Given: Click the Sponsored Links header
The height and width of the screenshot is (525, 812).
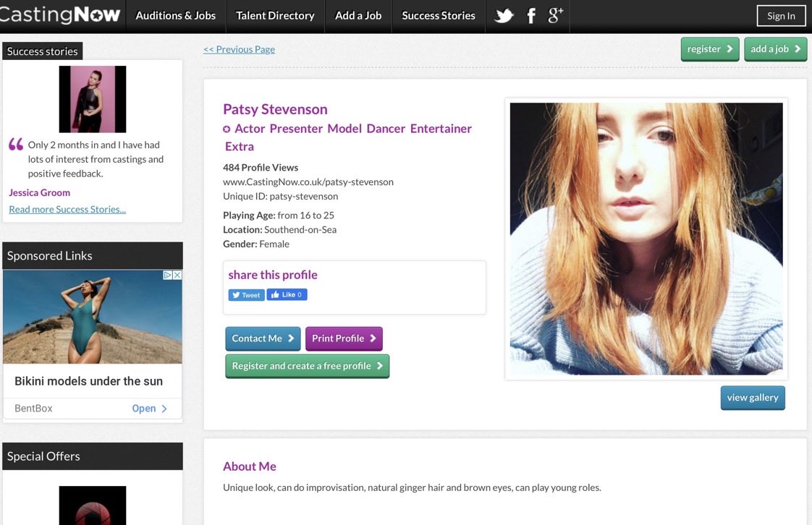Looking at the screenshot, I should pos(93,255).
